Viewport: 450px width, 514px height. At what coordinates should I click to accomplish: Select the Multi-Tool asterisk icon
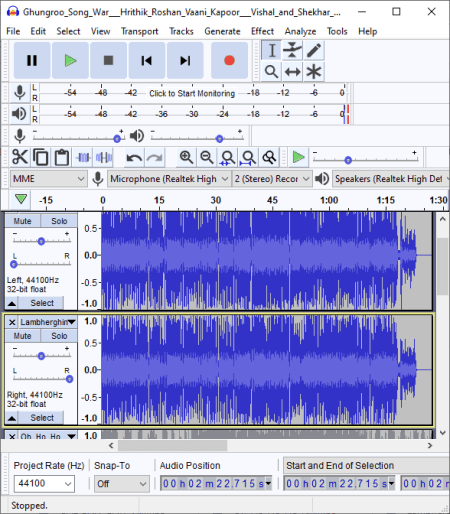tap(314, 71)
